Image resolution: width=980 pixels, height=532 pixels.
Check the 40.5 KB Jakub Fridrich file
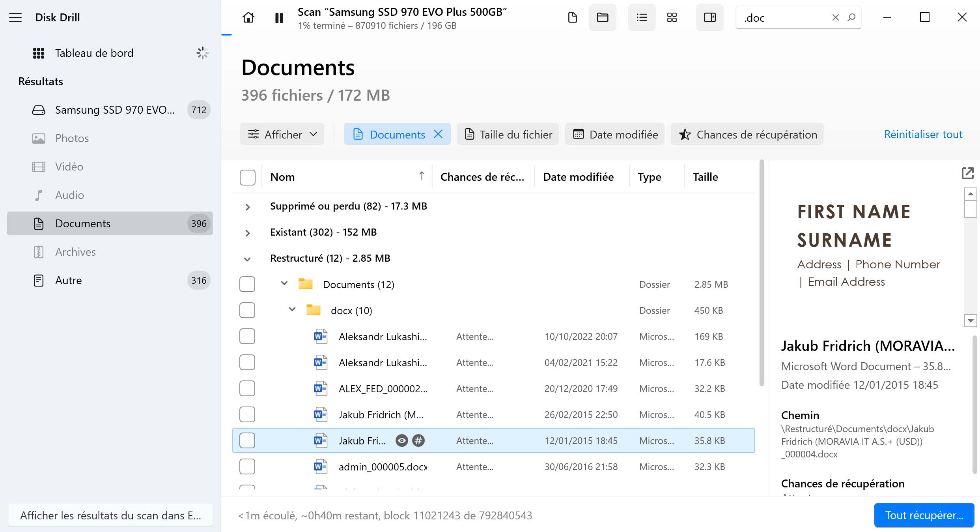pyautogui.click(x=247, y=414)
